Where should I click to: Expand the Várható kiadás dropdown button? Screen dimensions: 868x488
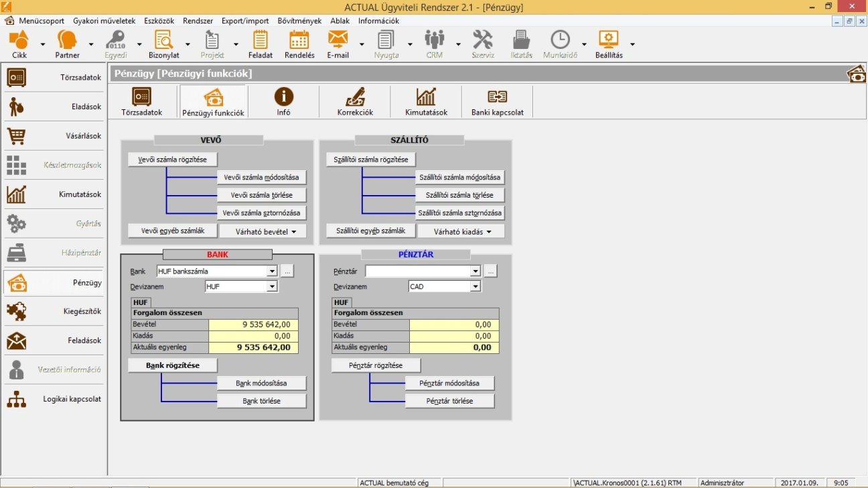460,231
